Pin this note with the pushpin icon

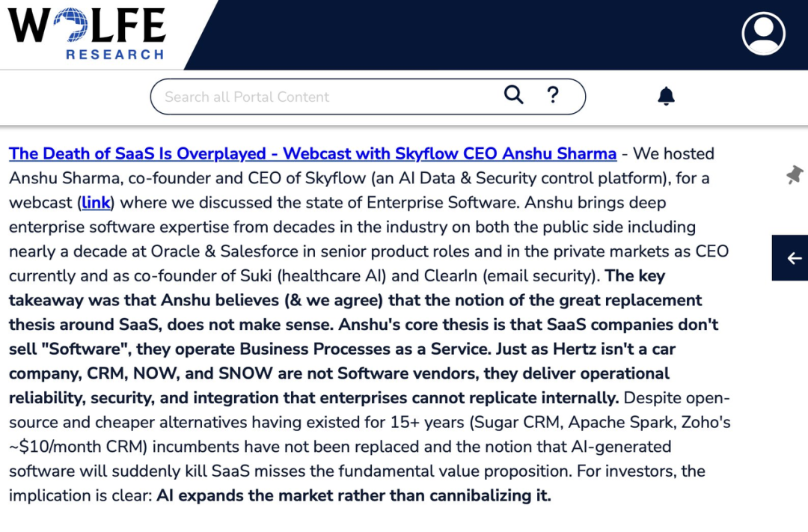coord(794,175)
